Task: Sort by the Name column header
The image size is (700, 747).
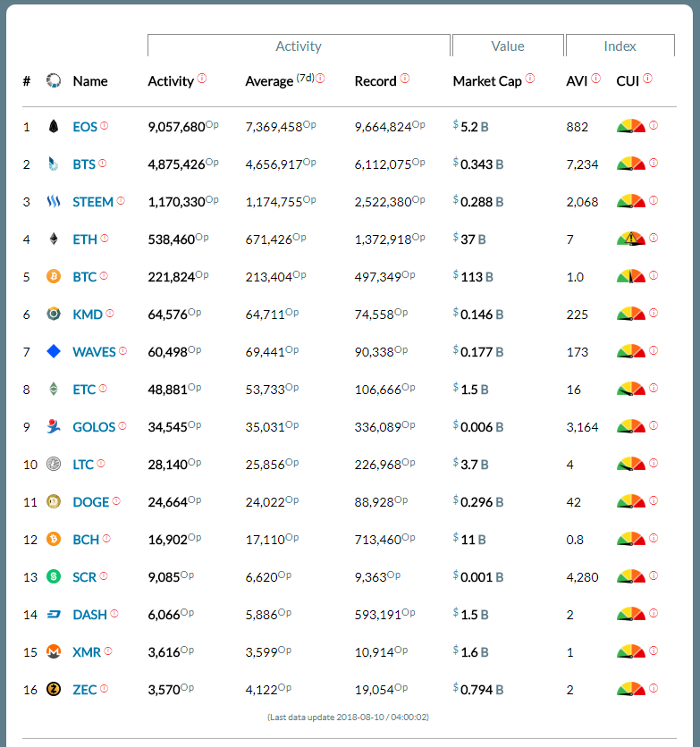Action: (x=90, y=81)
